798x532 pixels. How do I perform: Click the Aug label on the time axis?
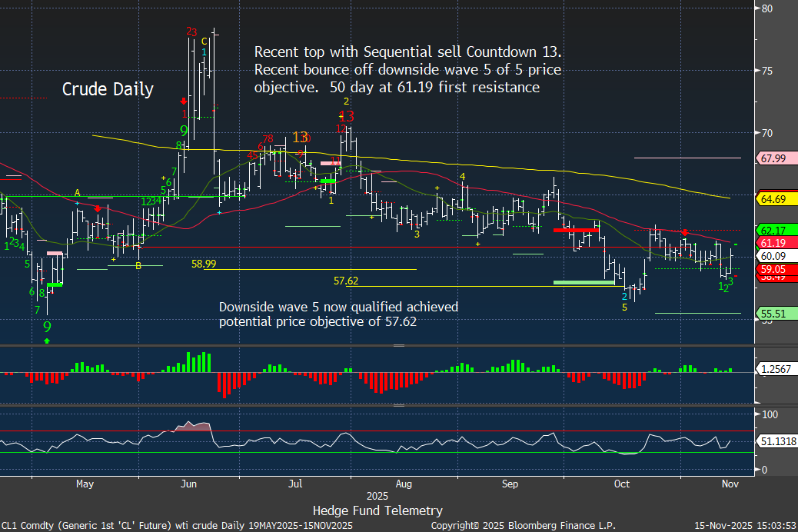click(404, 484)
